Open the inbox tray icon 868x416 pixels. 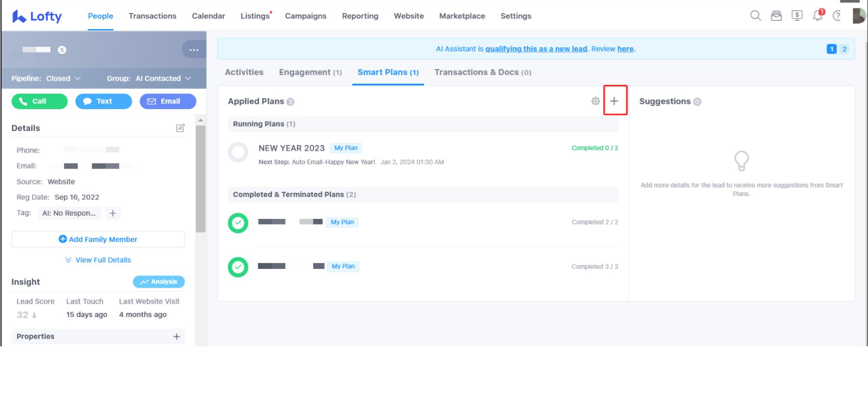[776, 16]
